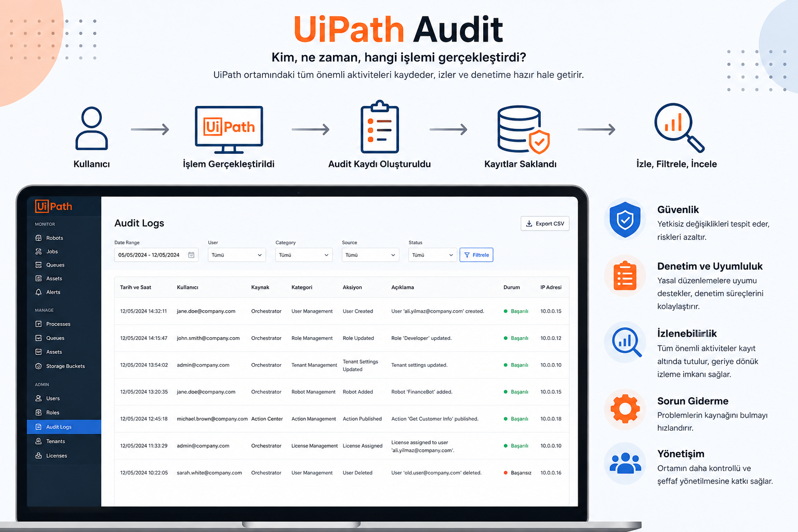Select the Açıklama column header
This screenshot has width=798, height=532.
[403, 287]
